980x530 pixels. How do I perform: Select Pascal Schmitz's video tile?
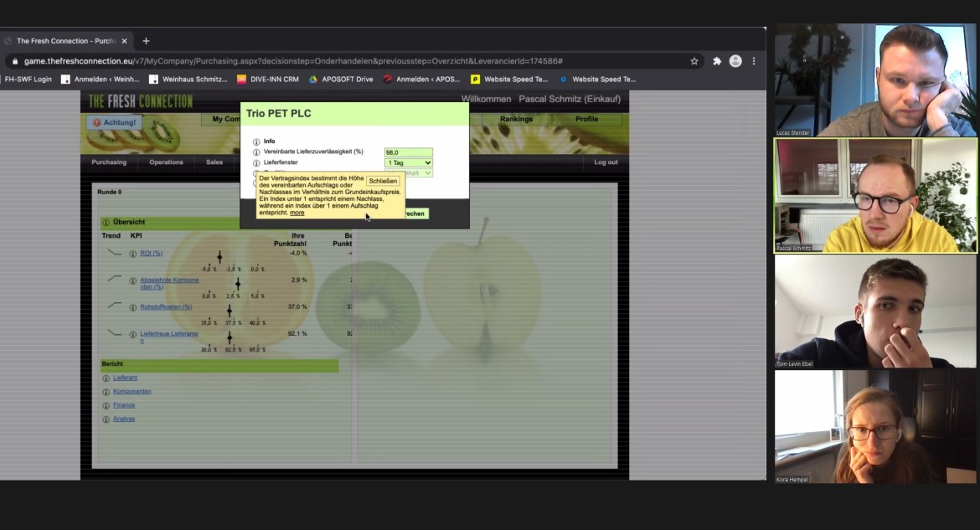tap(875, 196)
